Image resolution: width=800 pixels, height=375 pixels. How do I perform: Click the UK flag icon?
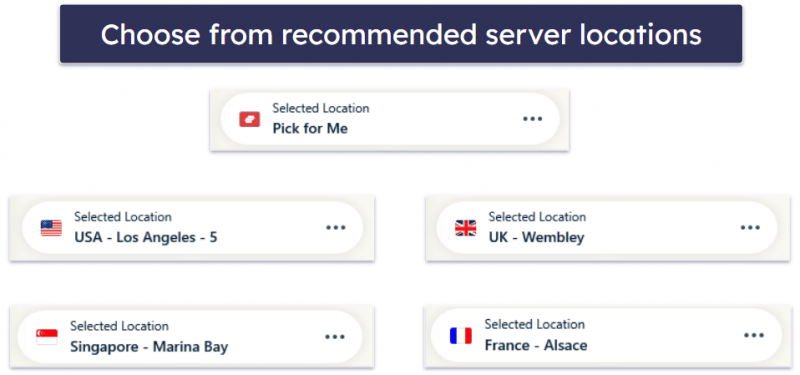(x=465, y=228)
